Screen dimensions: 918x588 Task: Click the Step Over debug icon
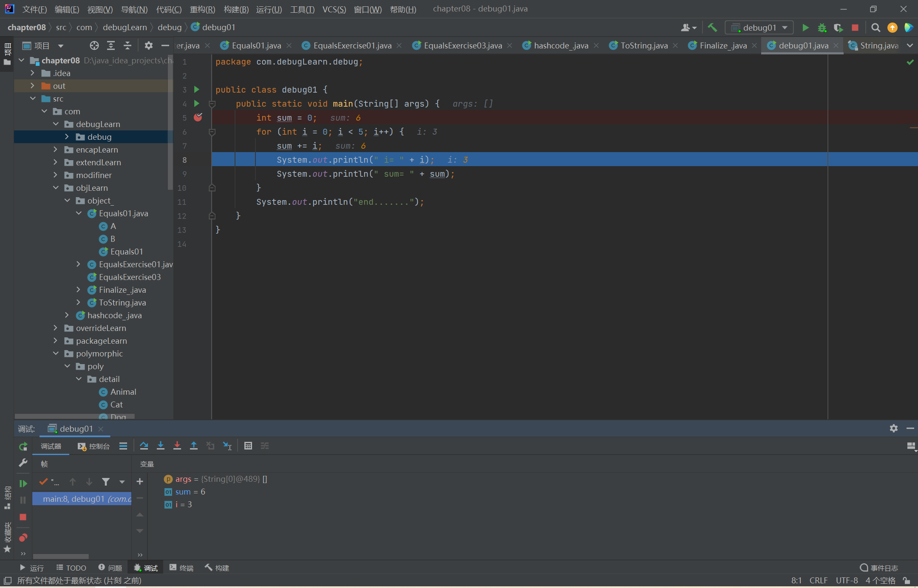click(144, 446)
